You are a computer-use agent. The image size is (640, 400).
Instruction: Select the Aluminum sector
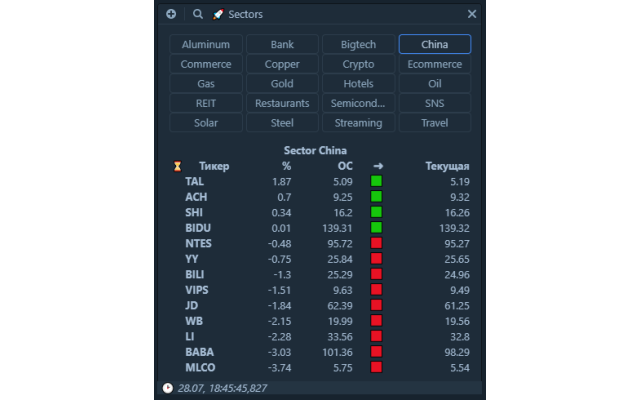pos(206,44)
